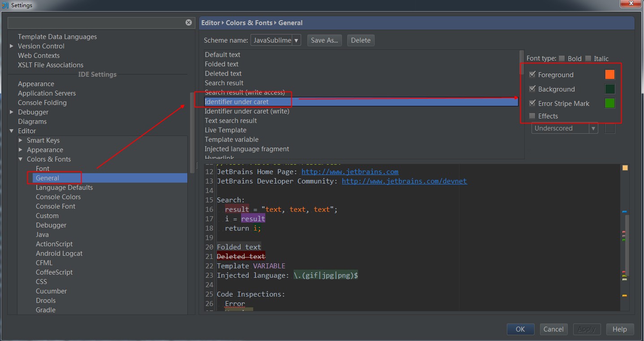Uncheck the Error Stripe Mark checkbox

pyautogui.click(x=532, y=103)
